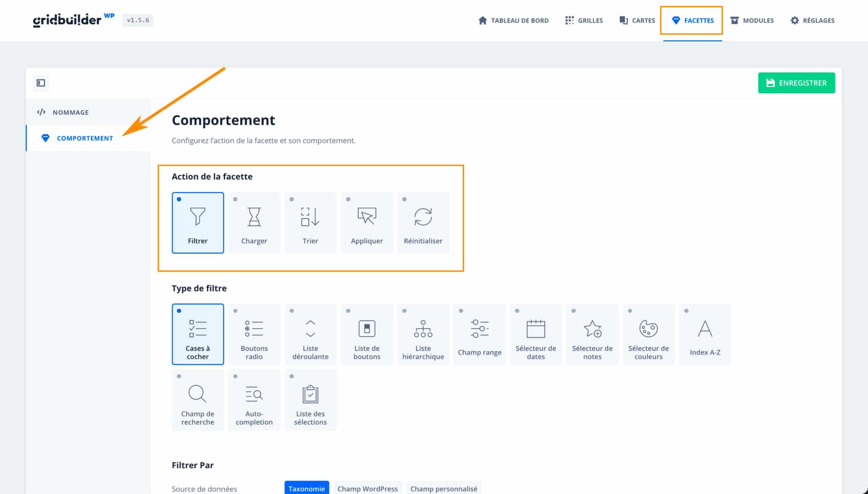
Task: Pick the Appliquer cursor action
Action: click(367, 223)
